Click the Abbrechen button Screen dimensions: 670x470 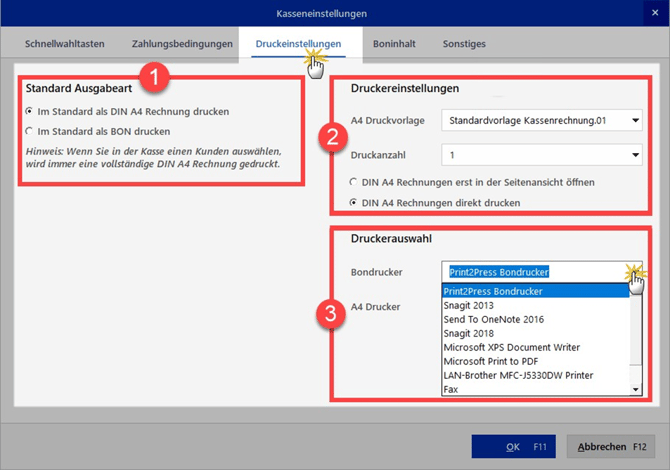point(611,446)
